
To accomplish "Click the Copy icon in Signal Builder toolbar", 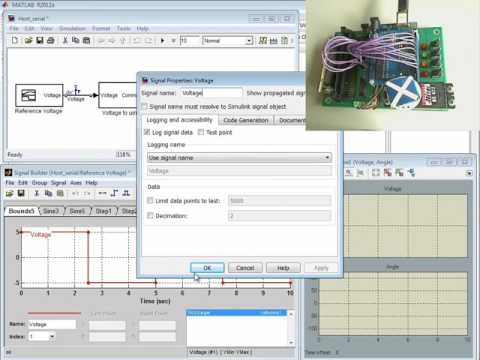I will pos(48,193).
